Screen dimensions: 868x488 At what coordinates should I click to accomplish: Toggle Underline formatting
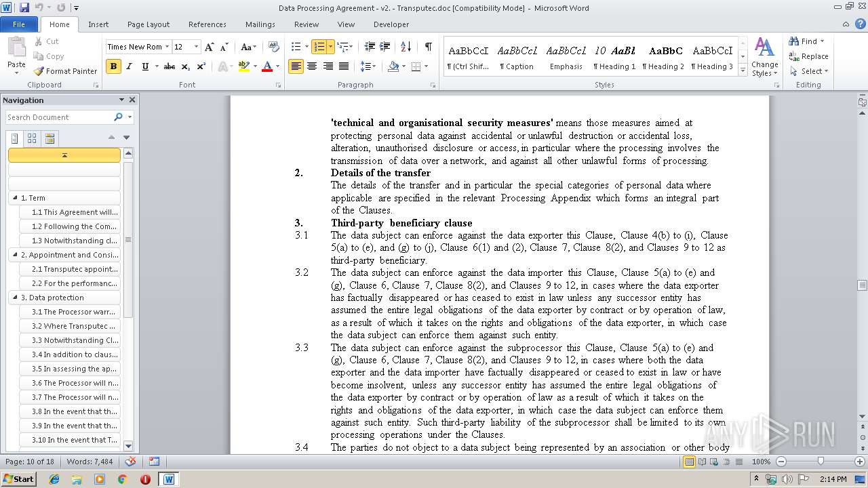tap(145, 66)
